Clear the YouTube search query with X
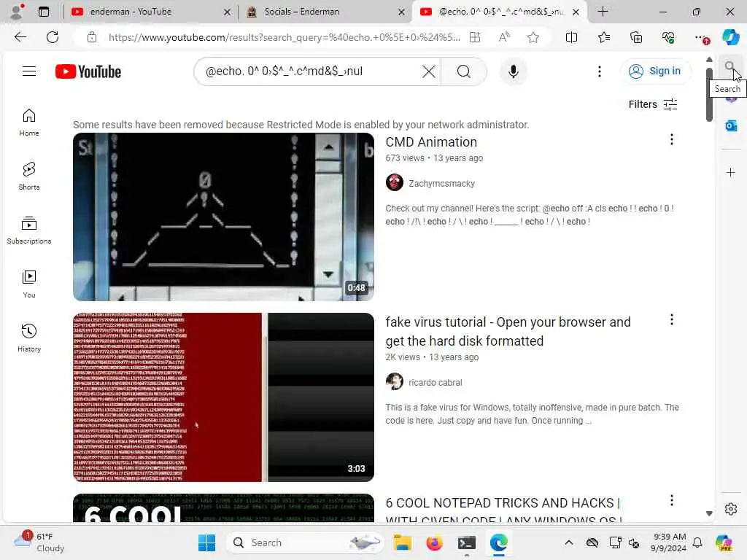Image resolution: width=747 pixels, height=560 pixels. pyautogui.click(x=428, y=71)
